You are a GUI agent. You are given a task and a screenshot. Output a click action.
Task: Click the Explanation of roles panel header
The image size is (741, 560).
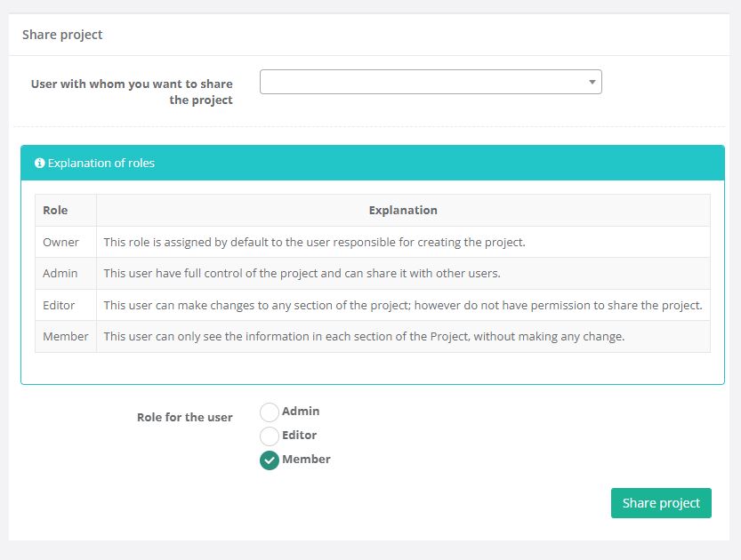pos(372,164)
